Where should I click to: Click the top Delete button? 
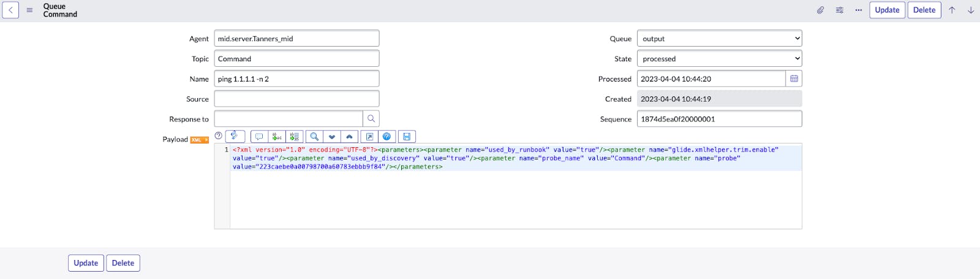[x=924, y=10]
